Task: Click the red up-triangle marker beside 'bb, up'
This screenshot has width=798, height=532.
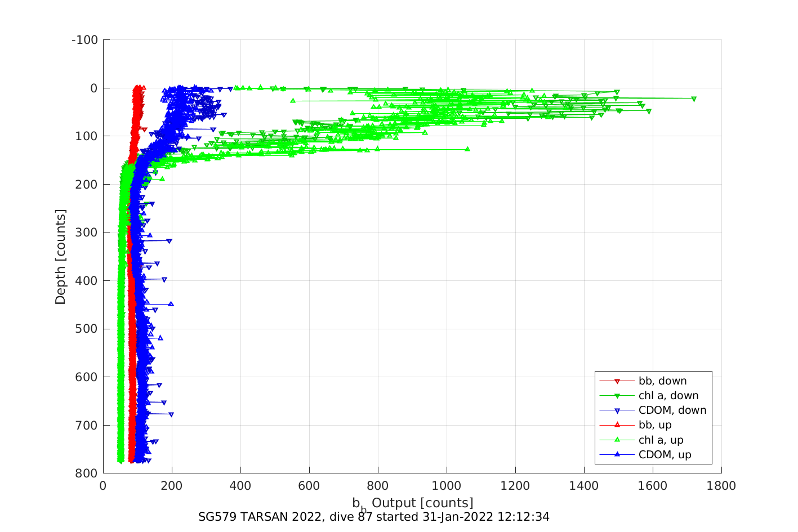Action: point(617,425)
